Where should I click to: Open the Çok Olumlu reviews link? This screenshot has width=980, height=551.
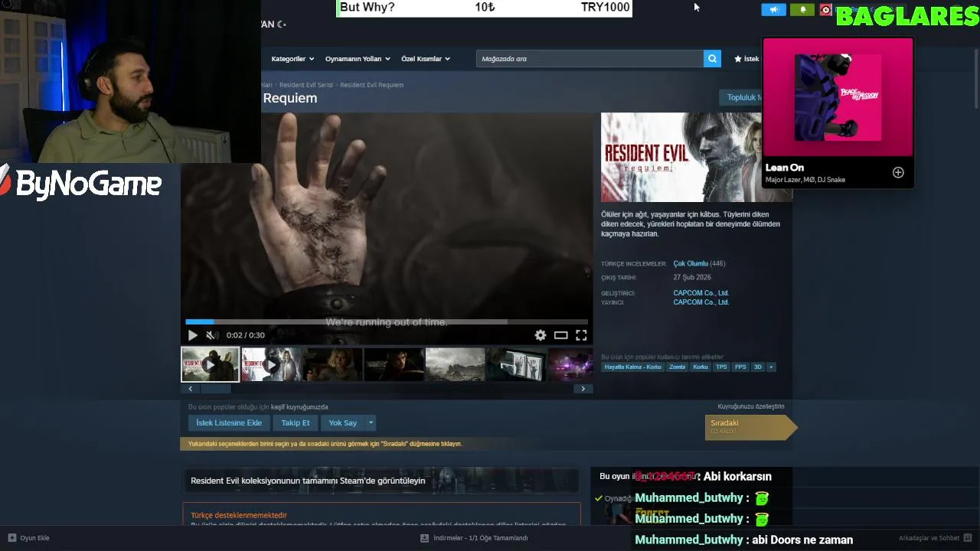691,263
